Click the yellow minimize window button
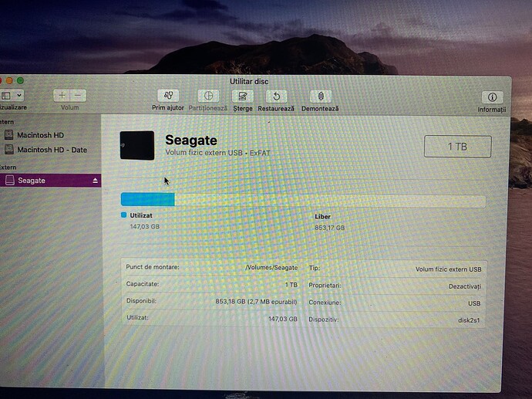This screenshot has height=399, width=532. [9, 80]
